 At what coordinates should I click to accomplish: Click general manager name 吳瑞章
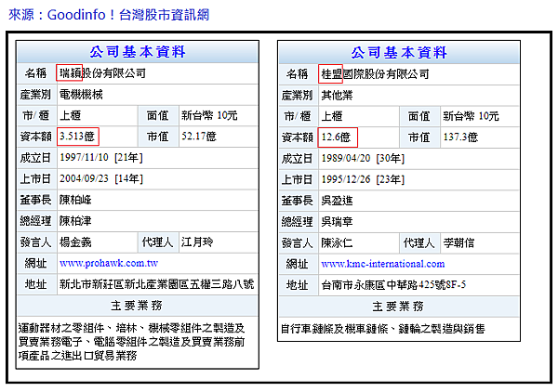[337, 222]
